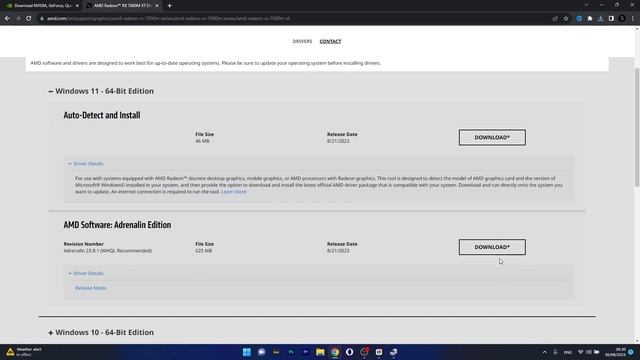Open Photoshop taskbar icon
Image resolution: width=640 pixels, height=360 pixels.
click(x=291, y=352)
